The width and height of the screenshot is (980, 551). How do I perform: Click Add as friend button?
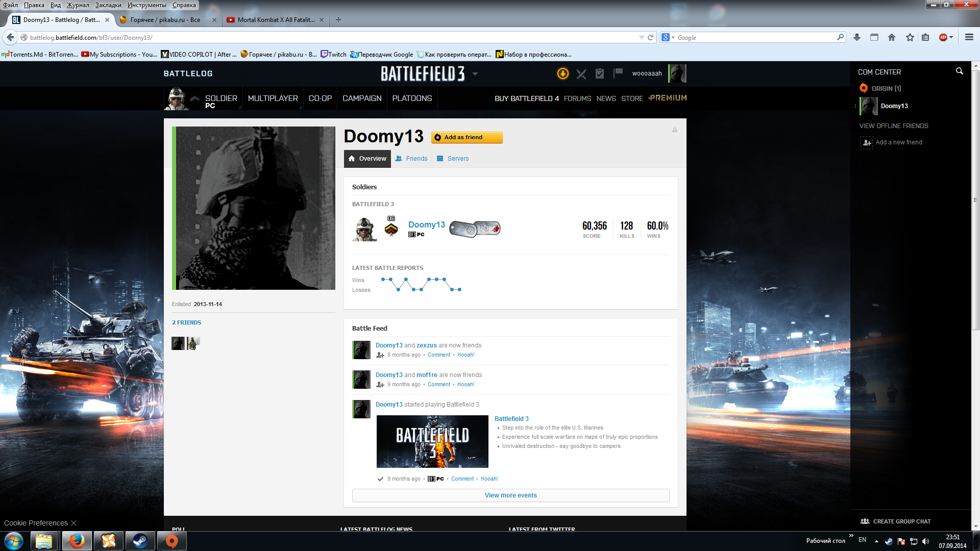click(x=467, y=138)
